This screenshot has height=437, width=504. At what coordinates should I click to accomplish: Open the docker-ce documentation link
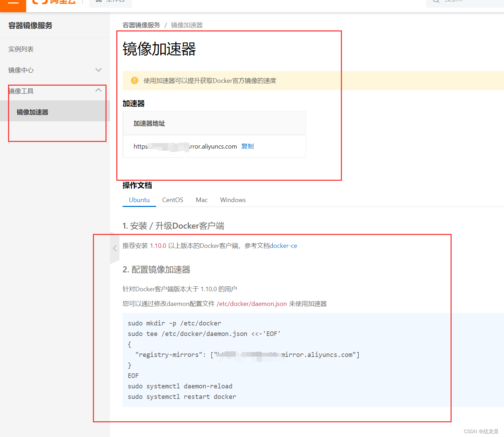(x=283, y=246)
